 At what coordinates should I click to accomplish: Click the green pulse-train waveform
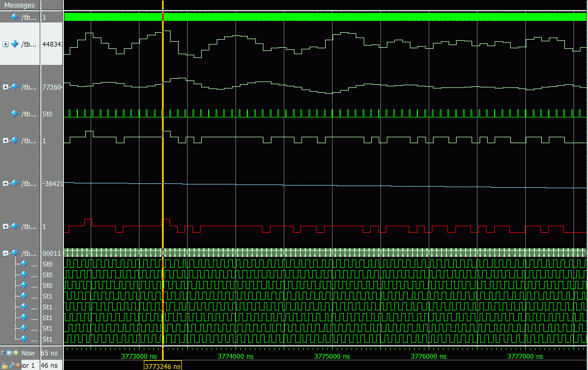coord(325,113)
